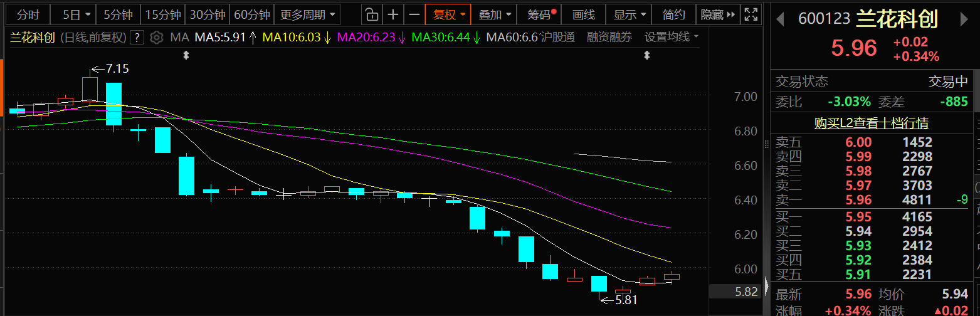Click the question mark help icon
Screen dimensions: 980x316
(x=138, y=38)
